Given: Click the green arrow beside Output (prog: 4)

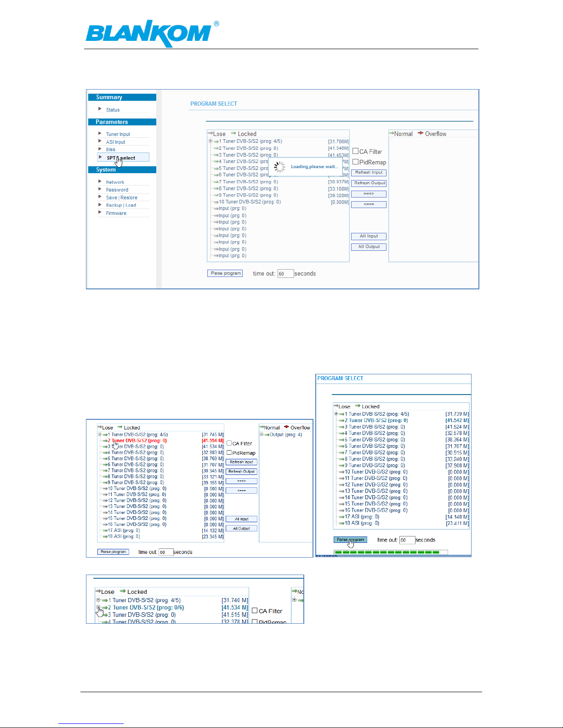Looking at the screenshot, I should (x=267, y=435).
